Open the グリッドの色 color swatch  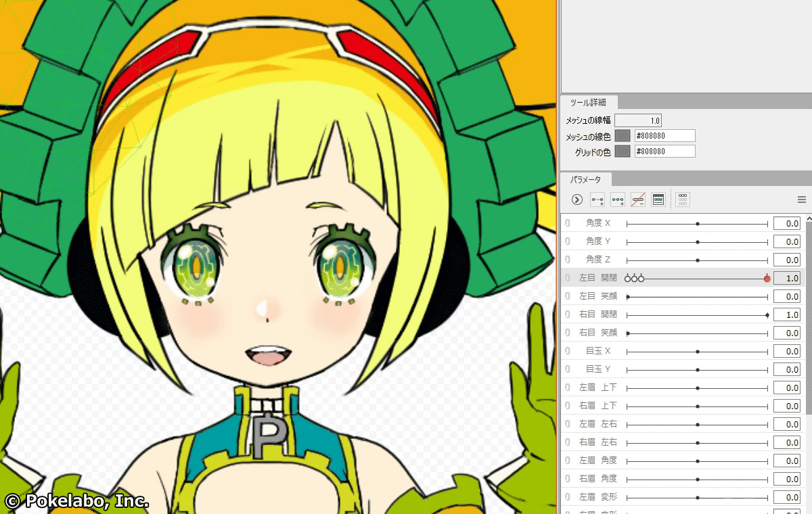click(x=623, y=151)
